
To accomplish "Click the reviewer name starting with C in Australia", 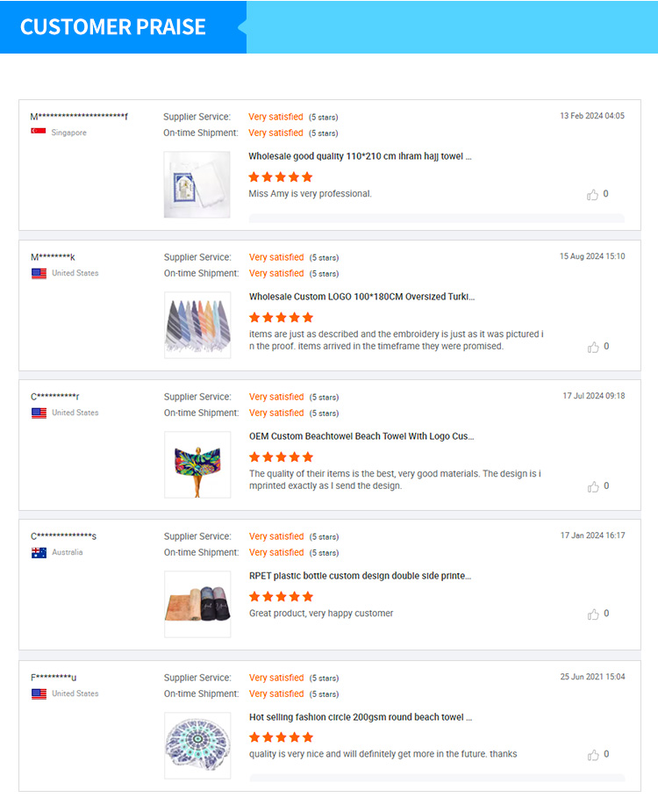I will [x=61, y=535].
